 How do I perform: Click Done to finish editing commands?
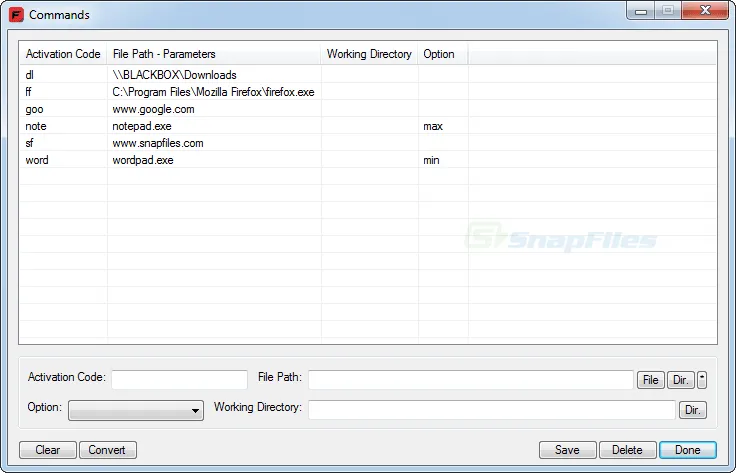(x=688, y=450)
